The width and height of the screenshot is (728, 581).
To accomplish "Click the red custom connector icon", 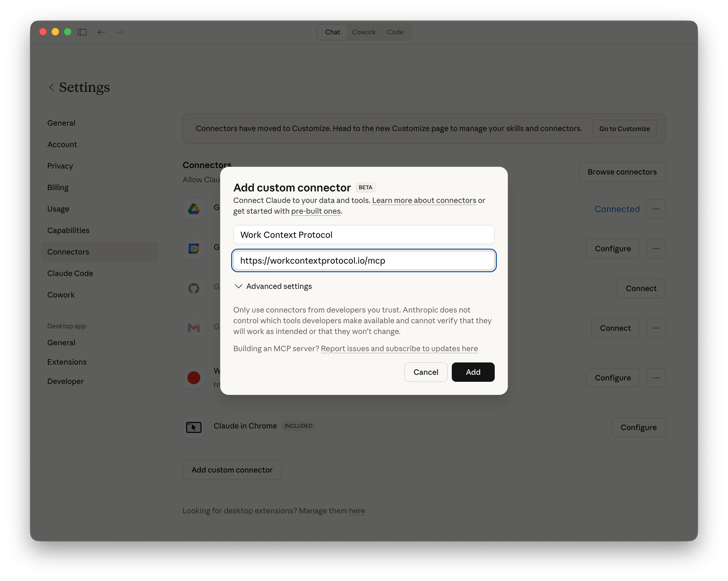I will point(194,377).
